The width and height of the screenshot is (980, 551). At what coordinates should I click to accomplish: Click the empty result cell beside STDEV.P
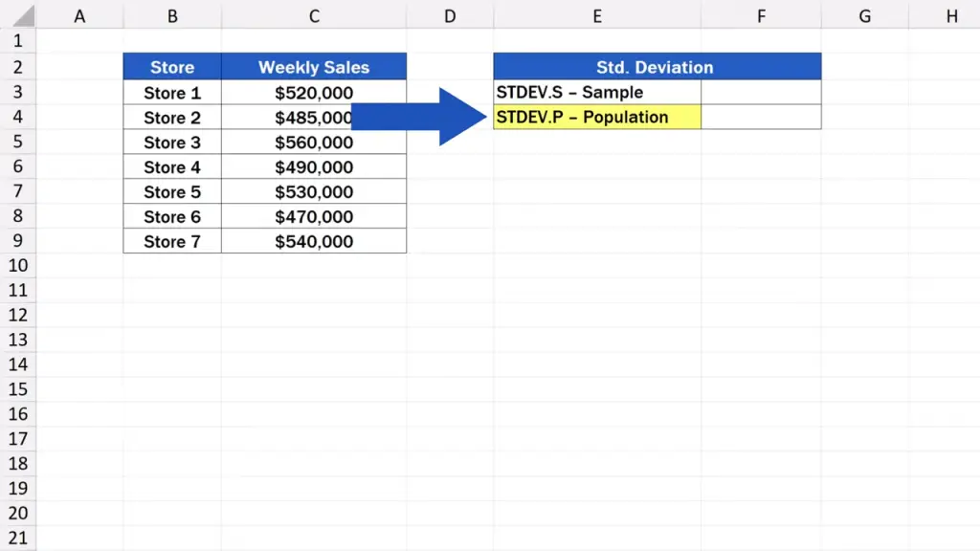[761, 117]
